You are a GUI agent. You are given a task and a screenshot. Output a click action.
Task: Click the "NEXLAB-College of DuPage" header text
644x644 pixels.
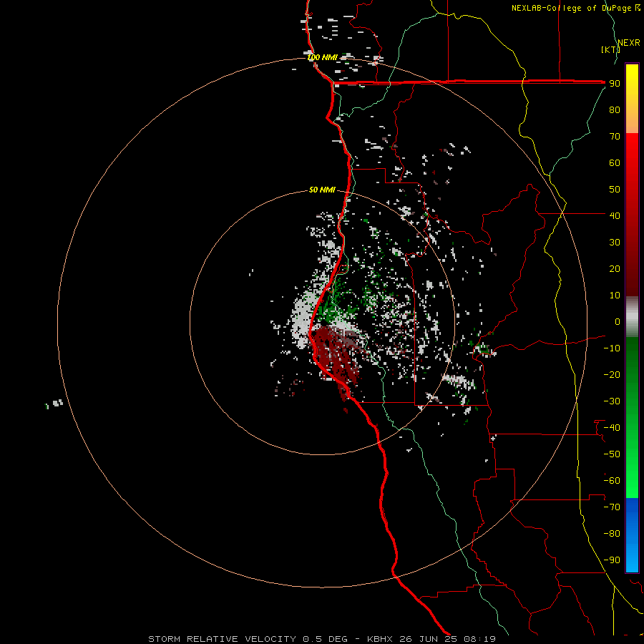(x=572, y=8)
